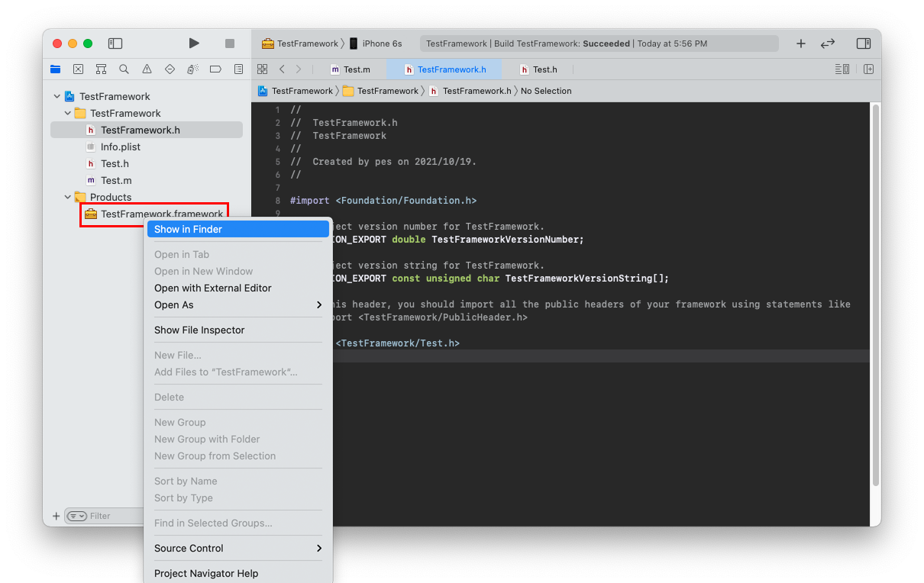Select TestFramework.h in the navigator
Screen dimensions: 924x583
pos(147,130)
